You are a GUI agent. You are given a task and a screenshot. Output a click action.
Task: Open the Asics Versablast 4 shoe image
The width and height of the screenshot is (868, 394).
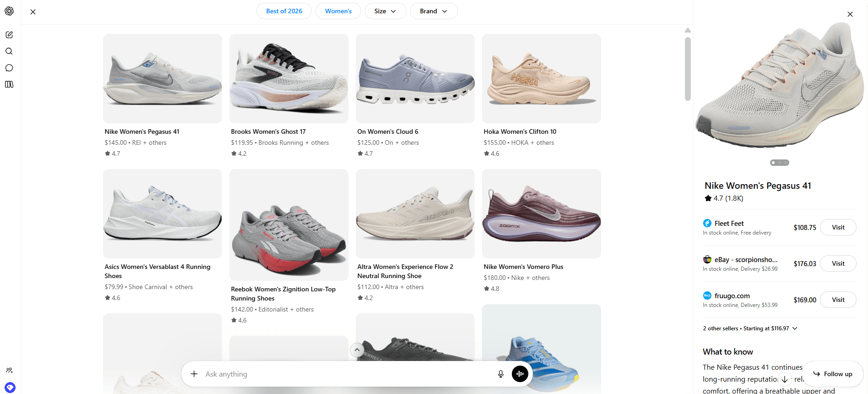tap(163, 213)
